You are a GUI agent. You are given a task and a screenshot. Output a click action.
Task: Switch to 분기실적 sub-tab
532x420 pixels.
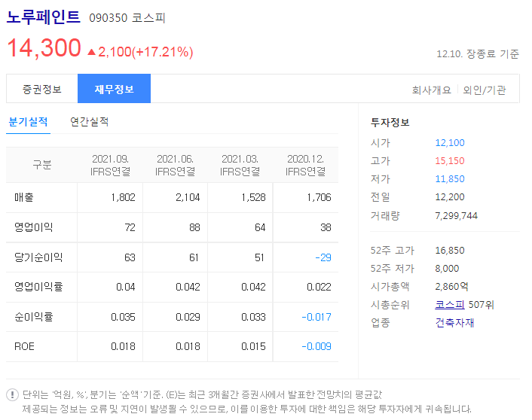tap(28, 122)
